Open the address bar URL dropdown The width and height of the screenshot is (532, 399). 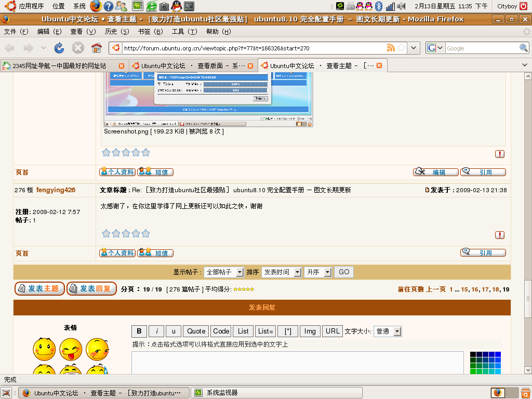[x=413, y=48]
